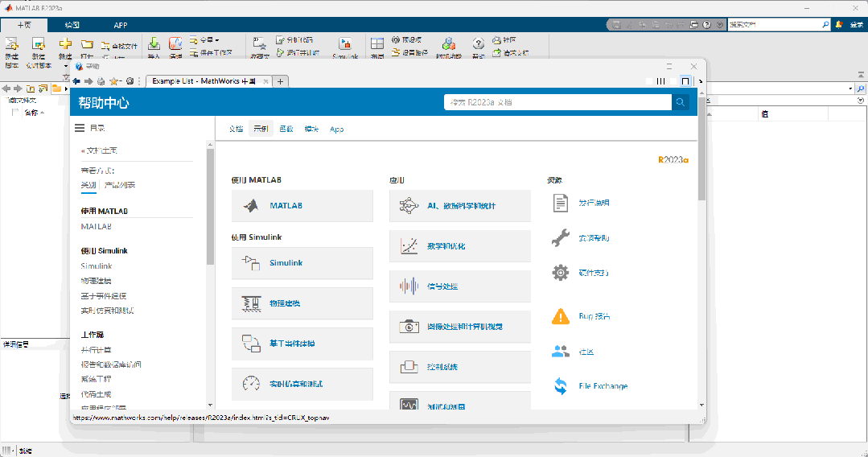Open the New dropdown arrow in ribbon
Viewport: 868px width, 457px height.
point(66,66)
